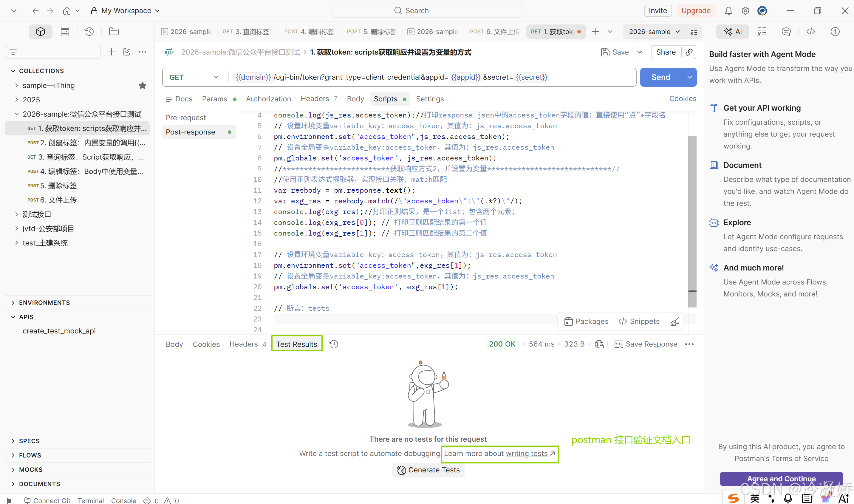Viewport: 854px width, 504px height.
Task: Switch to the Authorization tab
Action: 268,99
